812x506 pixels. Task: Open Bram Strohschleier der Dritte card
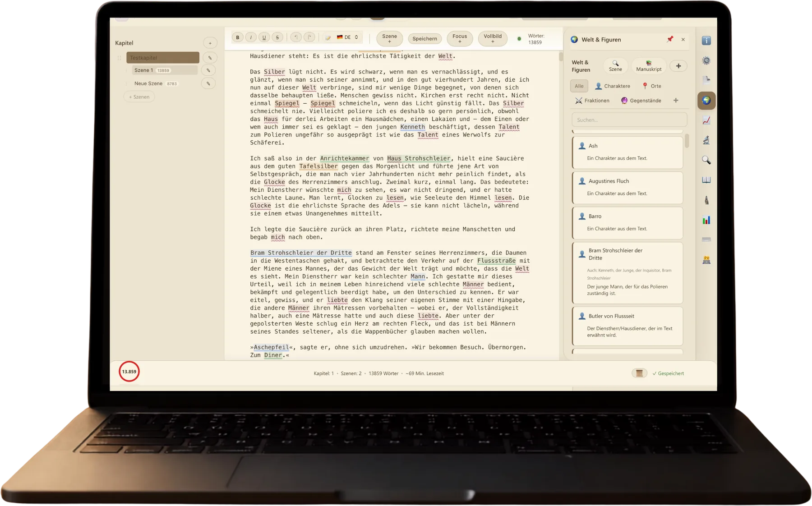[627, 273]
